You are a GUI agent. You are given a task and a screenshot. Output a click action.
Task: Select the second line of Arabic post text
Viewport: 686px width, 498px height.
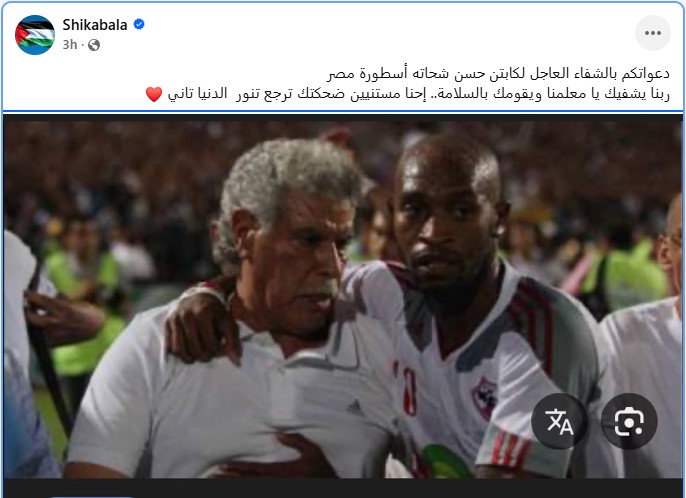click(407, 94)
